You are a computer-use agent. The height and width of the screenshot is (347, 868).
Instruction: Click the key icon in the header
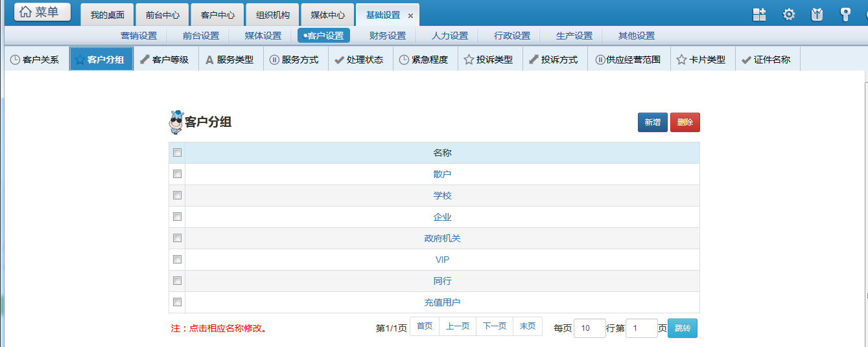pos(845,14)
